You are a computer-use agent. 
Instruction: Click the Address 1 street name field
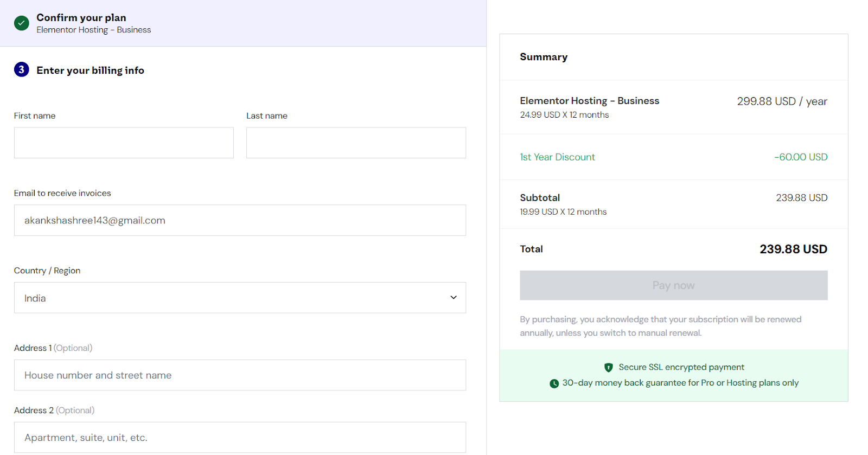(240, 375)
